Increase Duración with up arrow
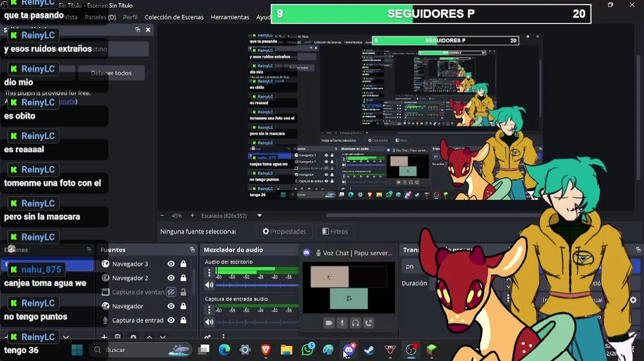This screenshot has height=361, width=644. pos(509,280)
